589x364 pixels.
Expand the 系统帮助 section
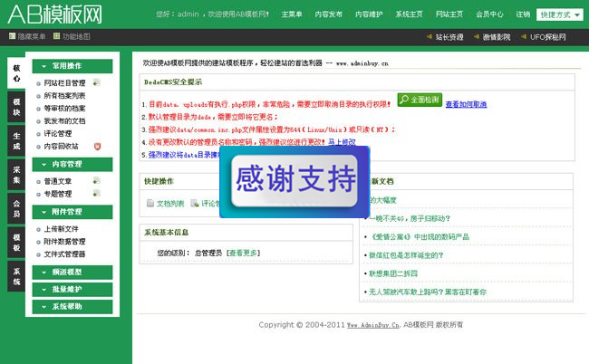click(72, 307)
